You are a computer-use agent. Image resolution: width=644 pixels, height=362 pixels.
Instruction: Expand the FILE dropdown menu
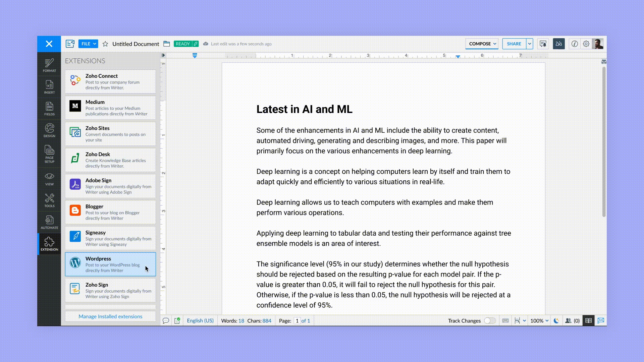(88, 44)
